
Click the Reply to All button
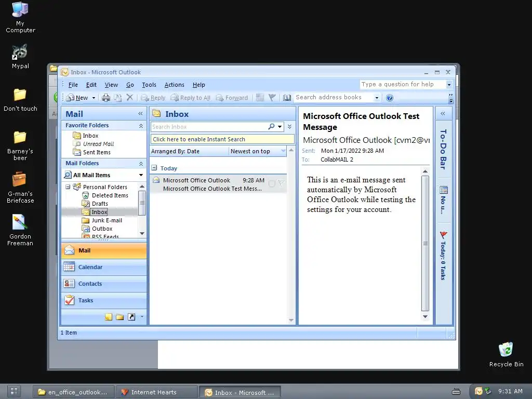(190, 98)
